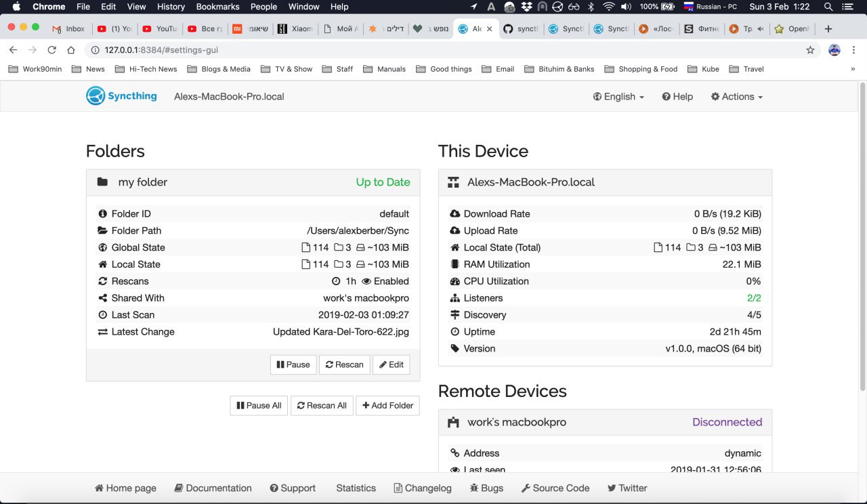Collapse the This Device panel header
This screenshot has width=867, height=504.
click(x=605, y=182)
